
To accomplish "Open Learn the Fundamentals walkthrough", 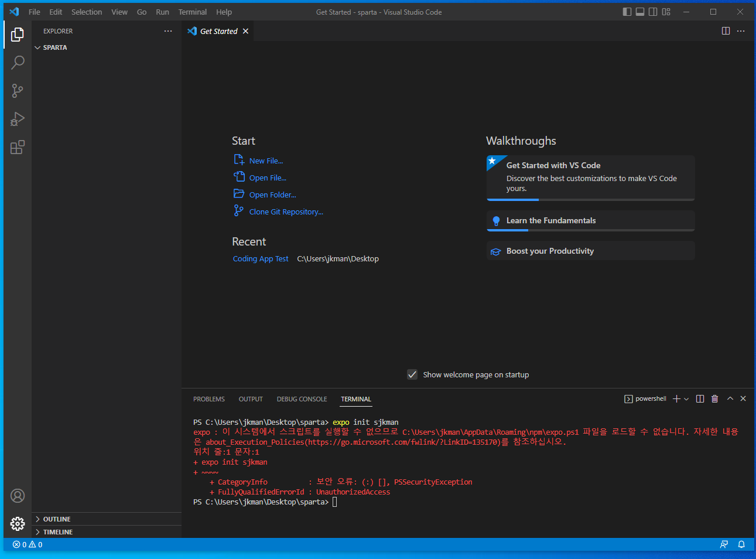I will pos(591,221).
